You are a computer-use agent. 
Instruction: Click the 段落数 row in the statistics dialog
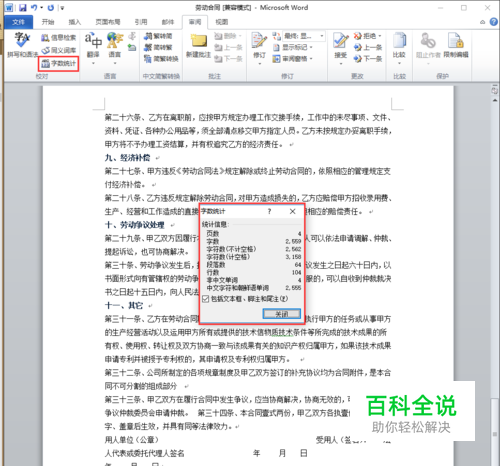pos(253,265)
